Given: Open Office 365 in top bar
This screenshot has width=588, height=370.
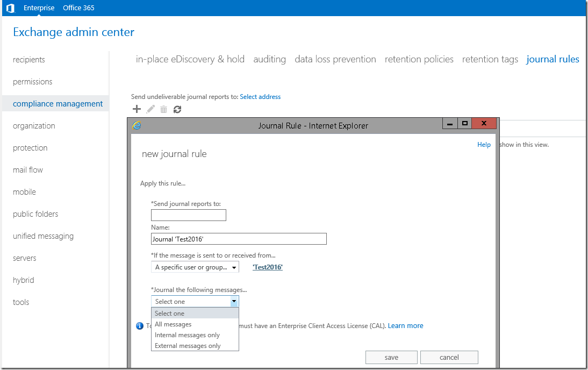Looking at the screenshot, I should pos(79,8).
